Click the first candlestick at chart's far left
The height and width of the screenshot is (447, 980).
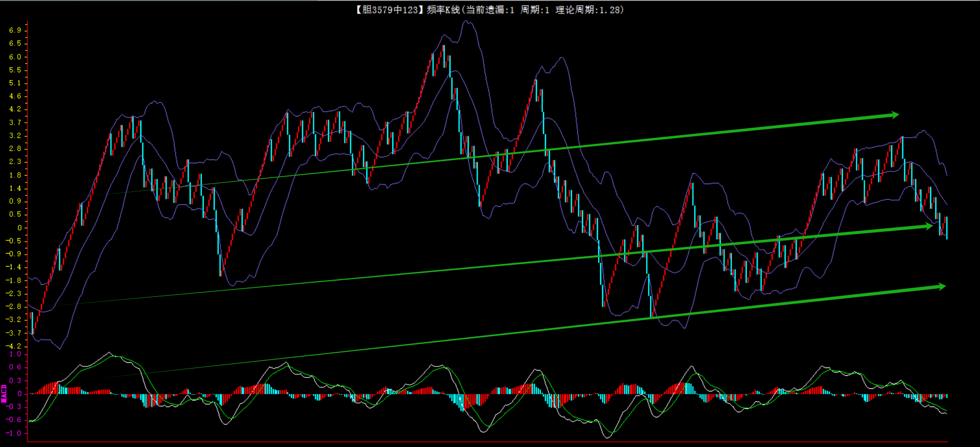click(32, 322)
